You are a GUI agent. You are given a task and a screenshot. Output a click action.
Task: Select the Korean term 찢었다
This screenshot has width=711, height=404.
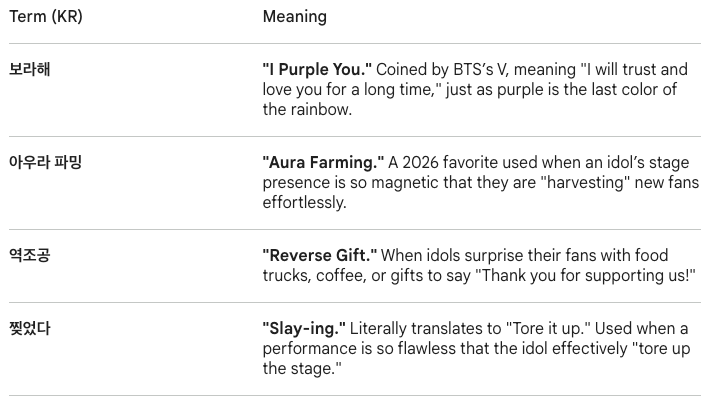[x=30, y=328]
